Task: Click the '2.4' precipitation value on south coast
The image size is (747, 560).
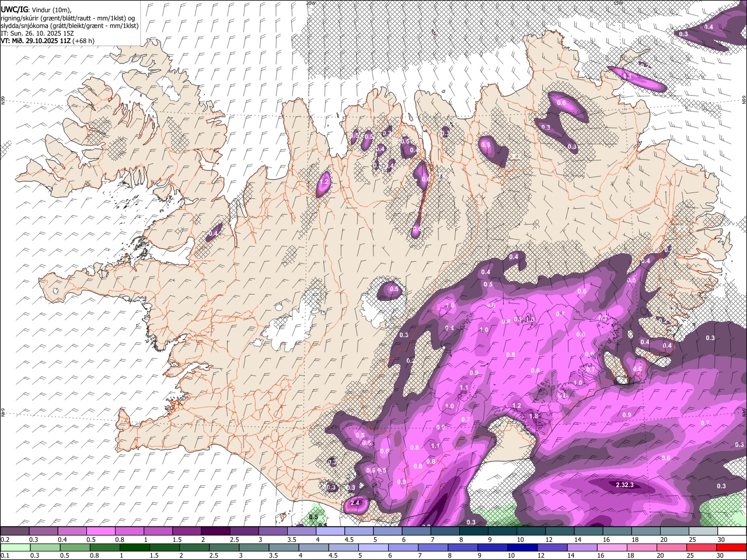Action: 355,503
